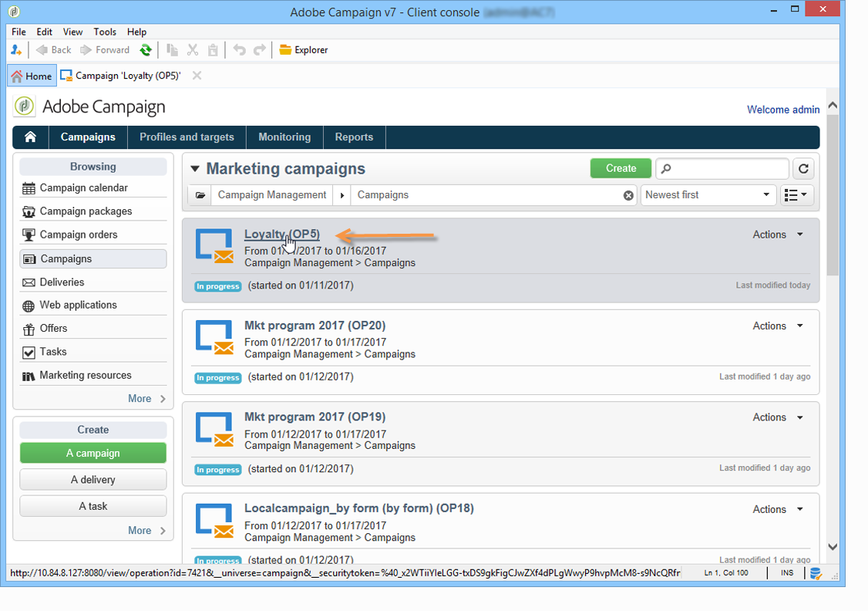Open Localcampaign_by form (by form) (OP18) campaign

coord(359,508)
